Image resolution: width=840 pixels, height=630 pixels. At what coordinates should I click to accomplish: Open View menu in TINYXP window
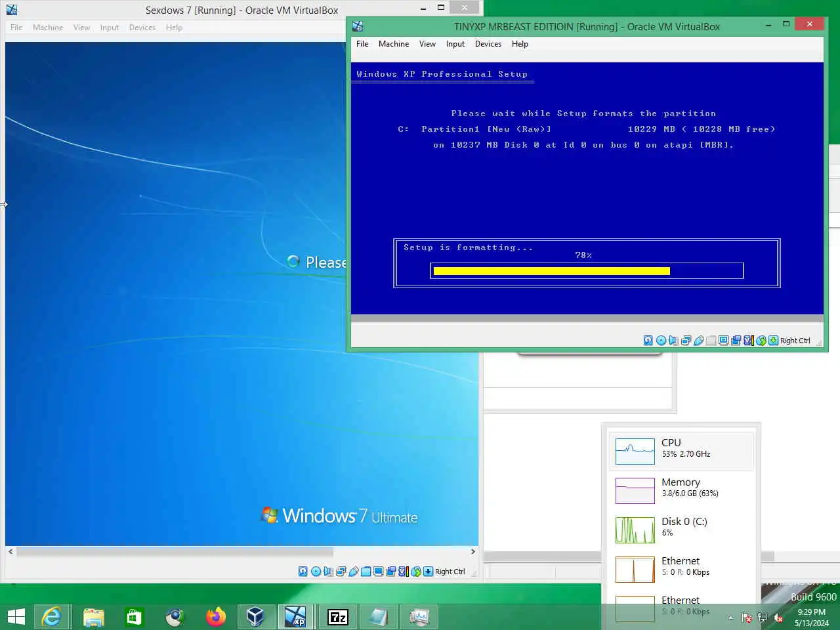coord(427,44)
